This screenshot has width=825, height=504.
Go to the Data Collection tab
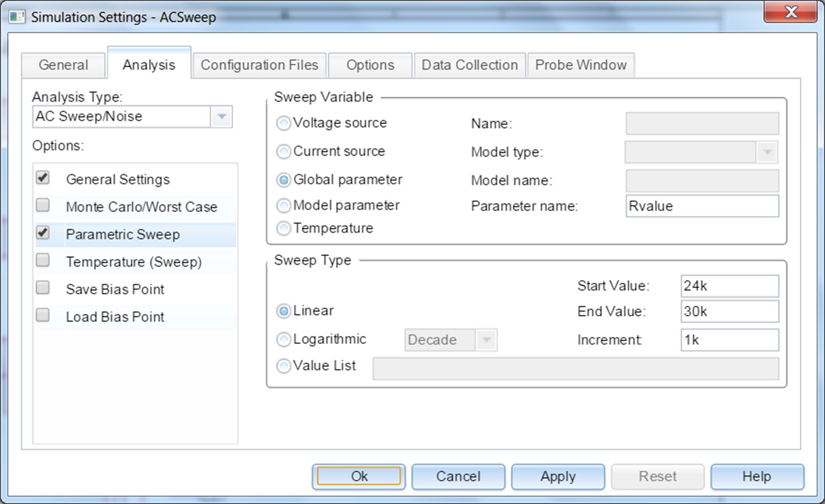tap(469, 65)
